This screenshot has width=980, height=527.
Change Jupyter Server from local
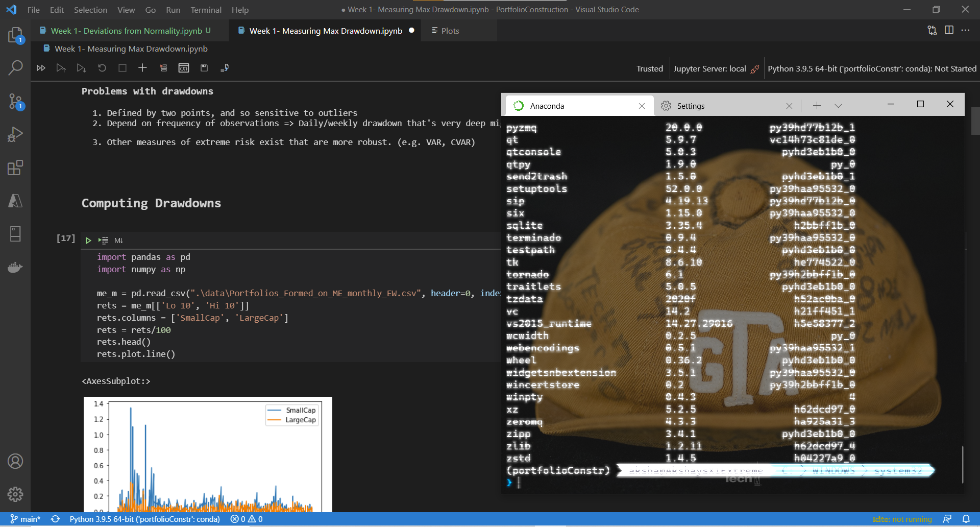[x=715, y=68]
